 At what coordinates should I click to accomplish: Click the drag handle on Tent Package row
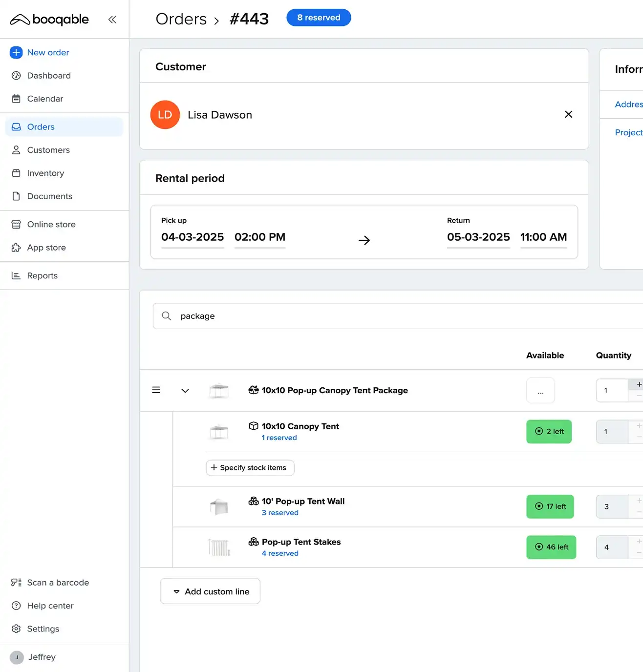tap(156, 390)
